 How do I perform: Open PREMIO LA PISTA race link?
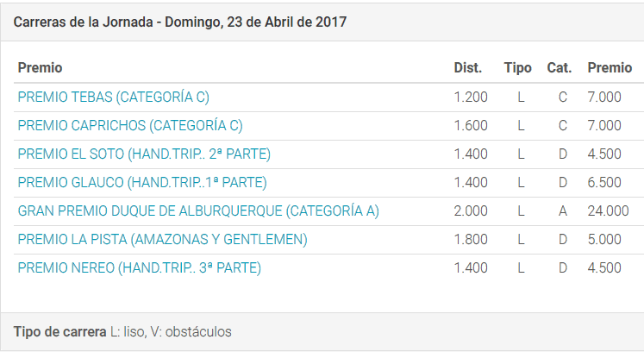pos(163,239)
